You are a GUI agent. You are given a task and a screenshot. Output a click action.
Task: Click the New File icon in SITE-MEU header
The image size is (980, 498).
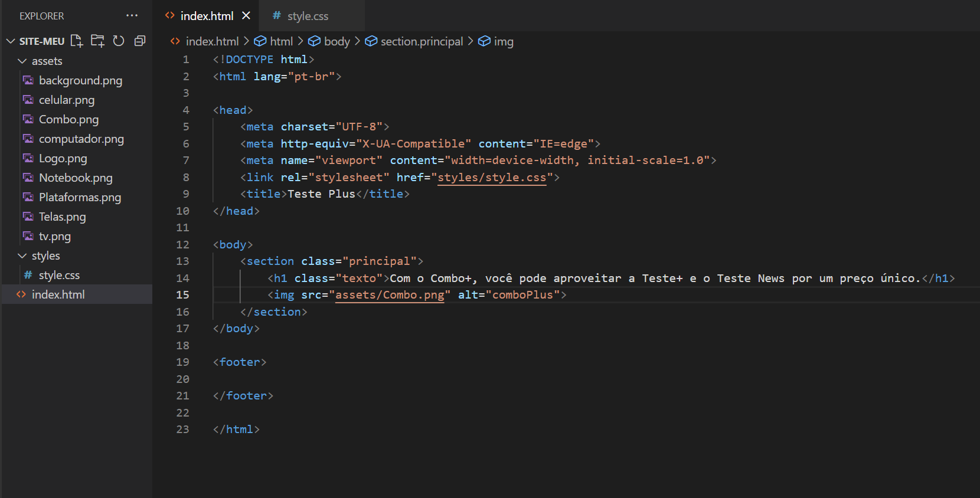pyautogui.click(x=76, y=41)
